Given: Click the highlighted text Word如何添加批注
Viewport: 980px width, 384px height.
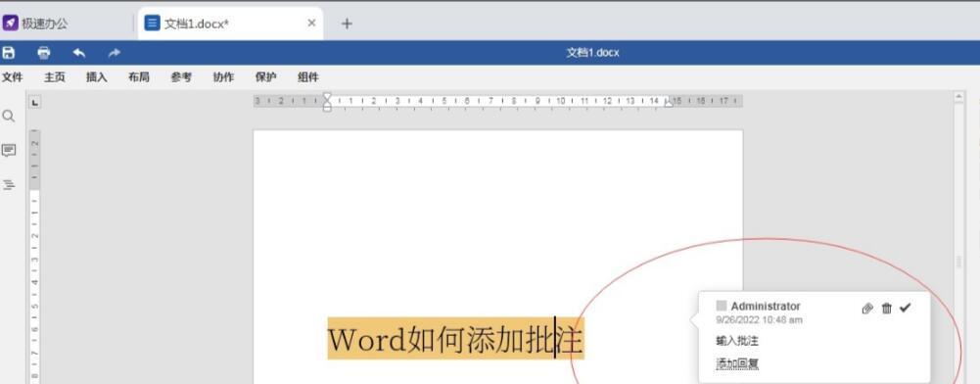Looking at the screenshot, I should [455, 338].
